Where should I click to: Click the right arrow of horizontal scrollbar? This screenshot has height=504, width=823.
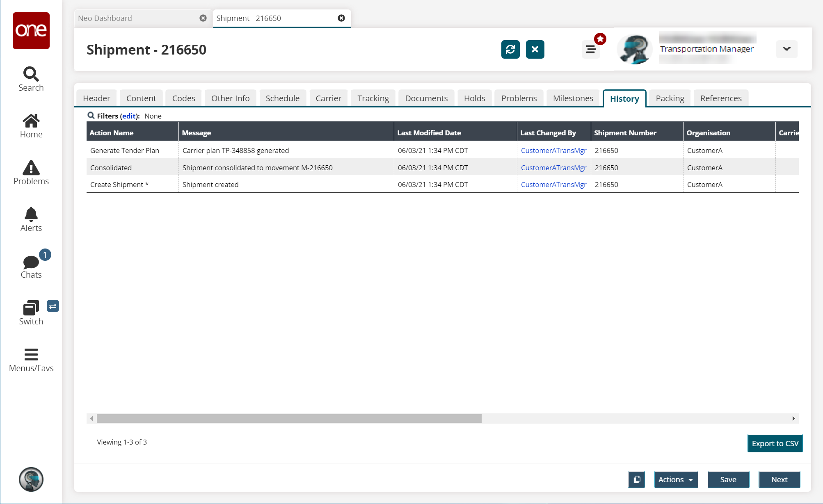(x=793, y=419)
